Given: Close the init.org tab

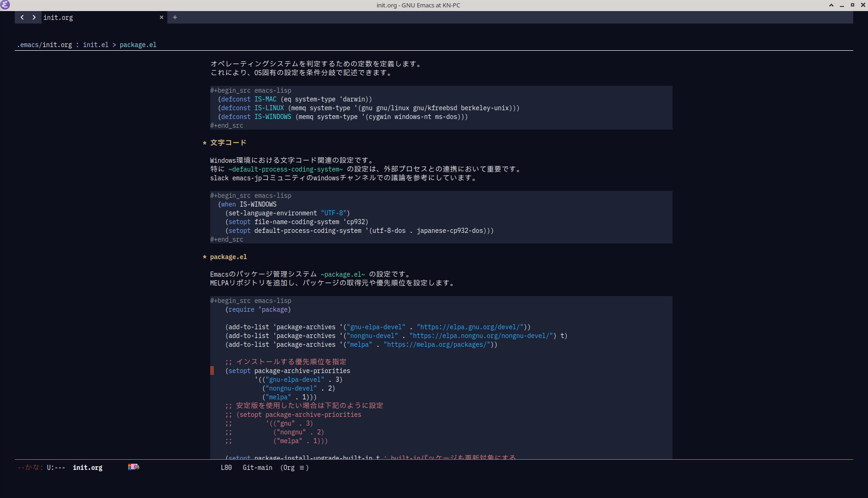Looking at the screenshot, I should [161, 18].
